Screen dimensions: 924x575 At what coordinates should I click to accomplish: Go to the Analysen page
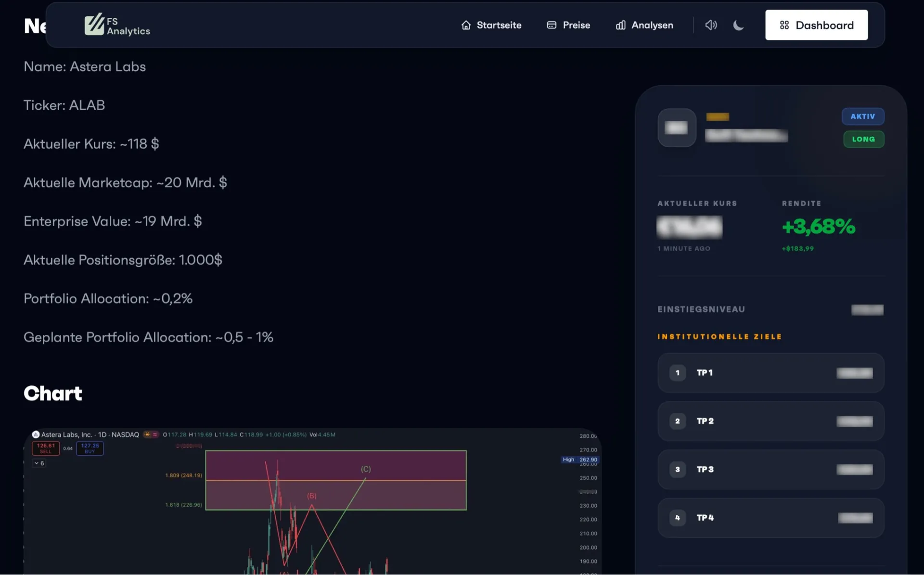(x=644, y=25)
